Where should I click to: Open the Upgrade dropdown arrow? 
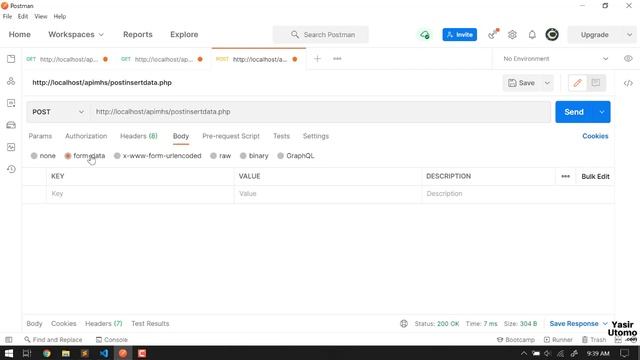pos(629,35)
